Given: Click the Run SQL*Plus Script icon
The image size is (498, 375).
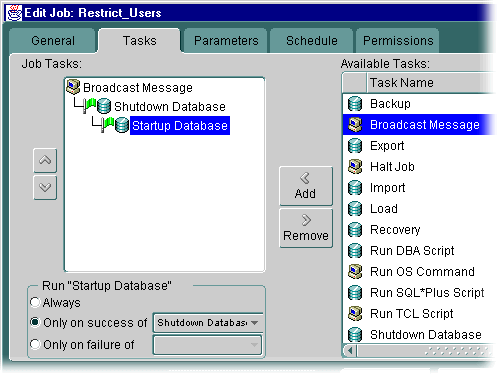Looking at the screenshot, I should click(355, 293).
